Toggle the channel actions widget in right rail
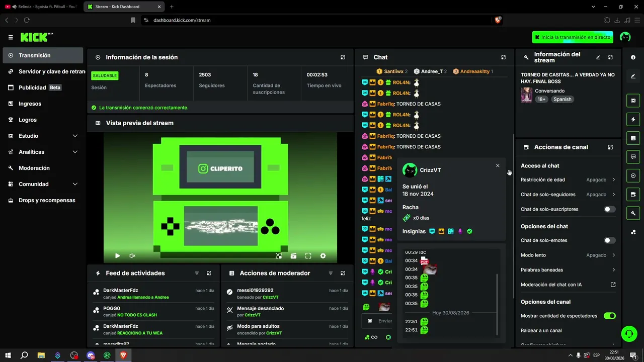 [x=633, y=194]
